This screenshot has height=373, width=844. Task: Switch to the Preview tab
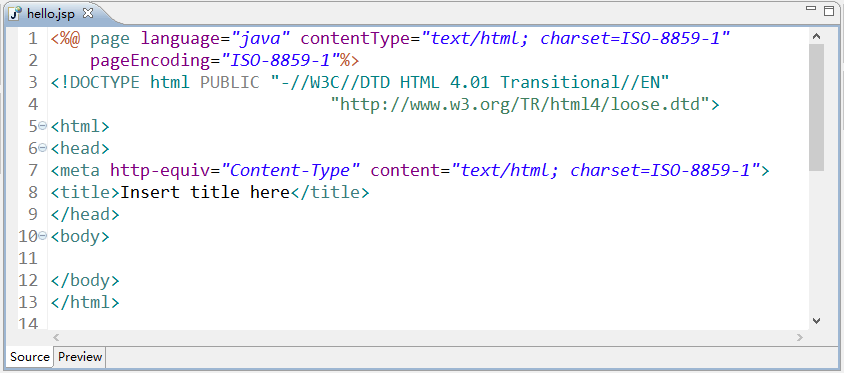point(80,357)
